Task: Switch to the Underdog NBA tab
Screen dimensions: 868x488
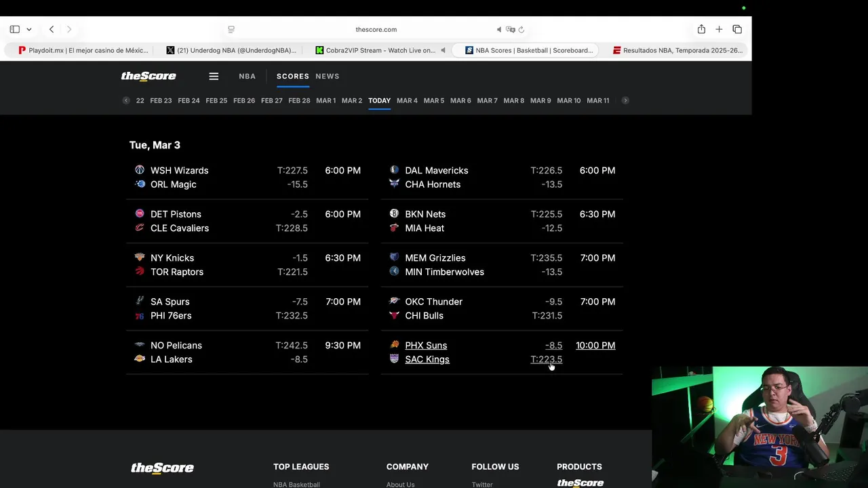Action: pos(231,50)
